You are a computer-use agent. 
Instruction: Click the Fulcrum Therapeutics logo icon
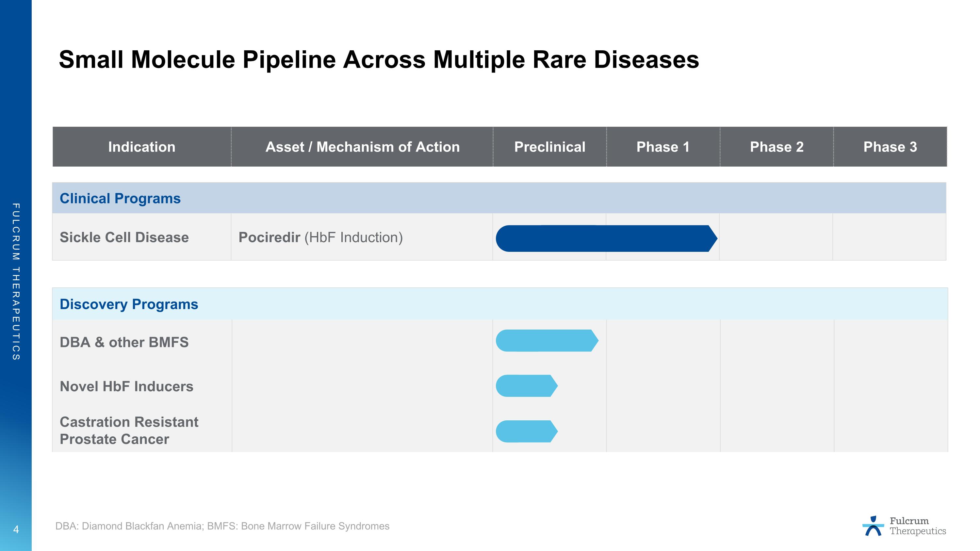pos(873,526)
